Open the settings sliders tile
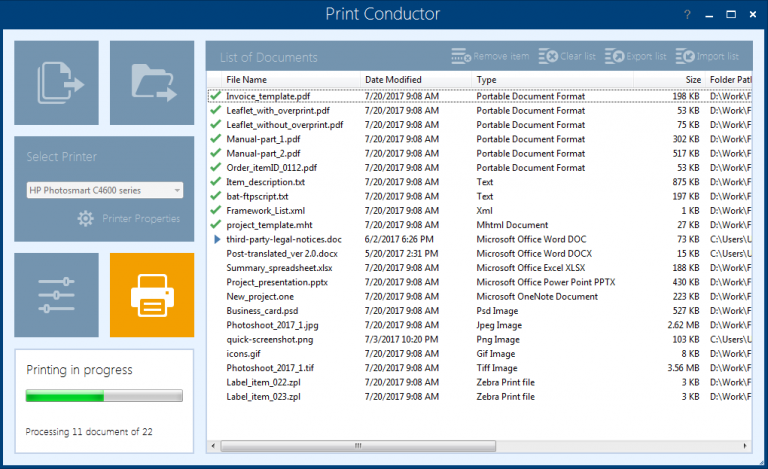The image size is (768, 469). click(56, 295)
